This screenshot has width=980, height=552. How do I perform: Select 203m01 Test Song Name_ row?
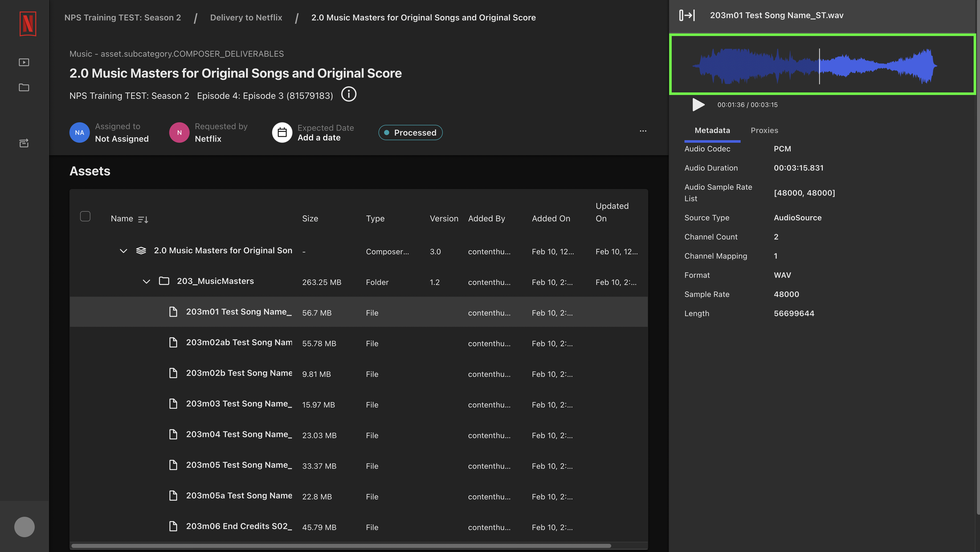359,312
